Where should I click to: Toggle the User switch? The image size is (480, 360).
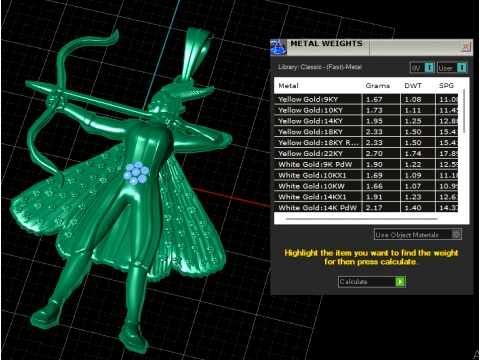[452, 68]
